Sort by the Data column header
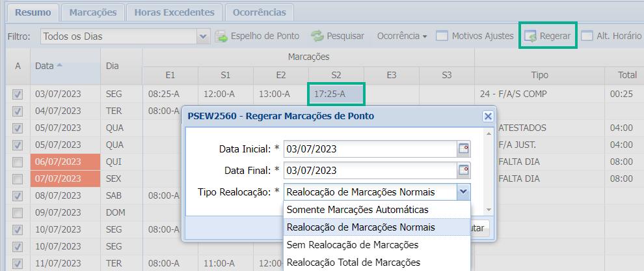 click(65, 66)
